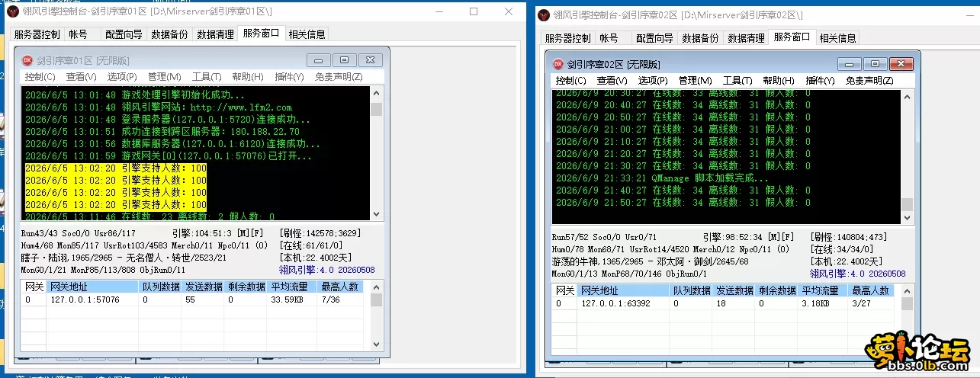Screen dimensions: 980x378
Task: Click 最高人数 column header in 02区 table
Action: 872,291
